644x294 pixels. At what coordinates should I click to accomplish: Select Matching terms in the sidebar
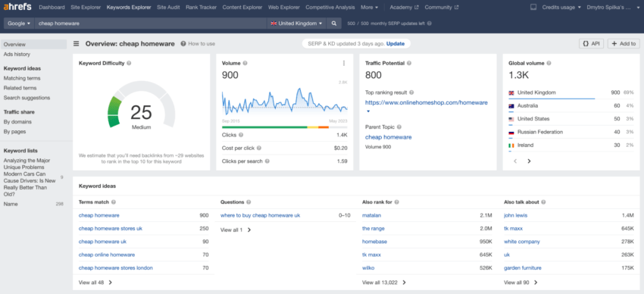coord(22,78)
